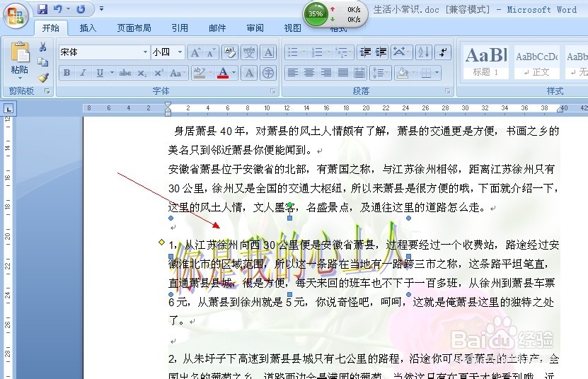The height and width of the screenshot is (379, 588).
Task: Apply the 正文 style
Action: pos(536,62)
